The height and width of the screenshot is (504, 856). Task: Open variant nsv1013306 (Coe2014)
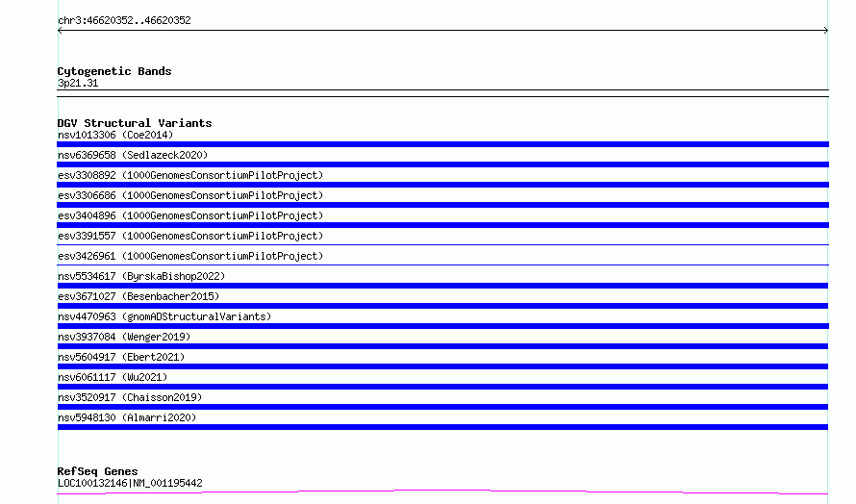pyautogui.click(x=115, y=135)
